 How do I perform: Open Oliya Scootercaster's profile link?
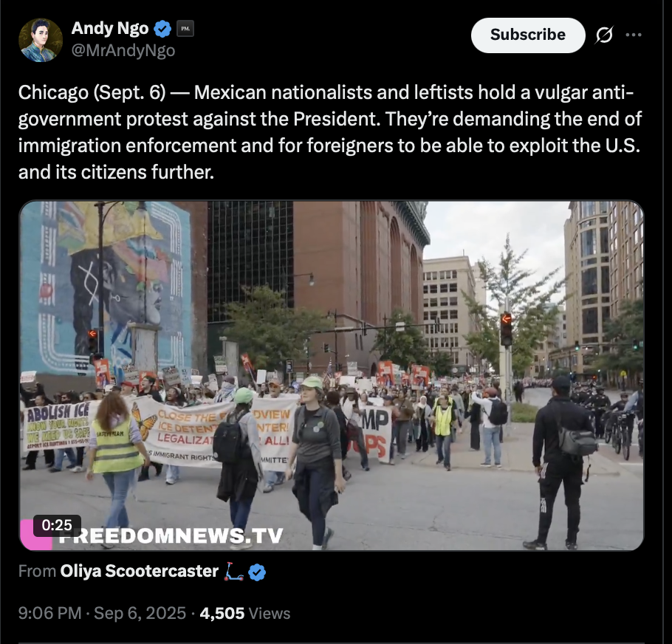pos(140,571)
